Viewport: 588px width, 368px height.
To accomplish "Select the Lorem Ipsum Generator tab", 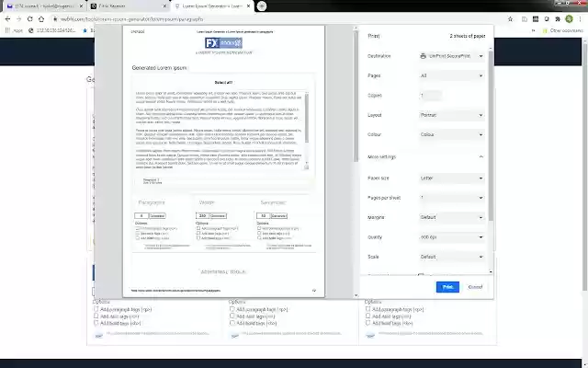I will coord(212,6).
